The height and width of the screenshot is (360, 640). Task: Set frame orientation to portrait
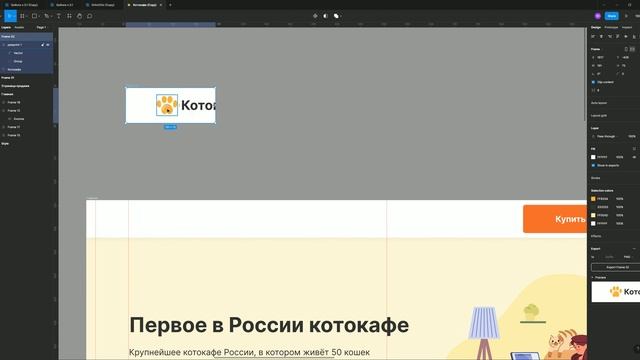point(626,49)
